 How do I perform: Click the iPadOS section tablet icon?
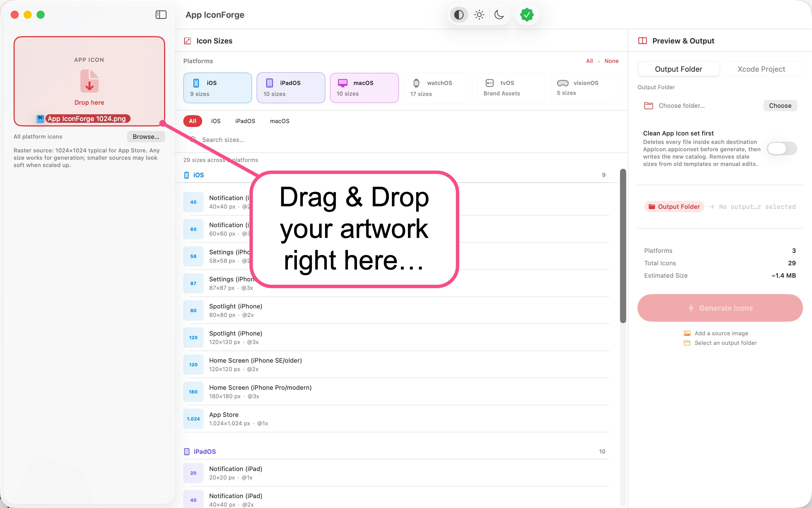[x=187, y=452]
